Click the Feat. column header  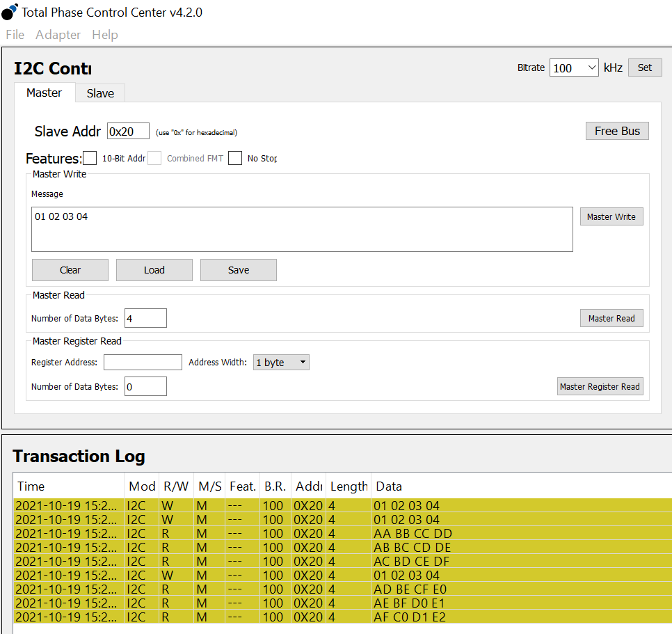pyautogui.click(x=243, y=486)
